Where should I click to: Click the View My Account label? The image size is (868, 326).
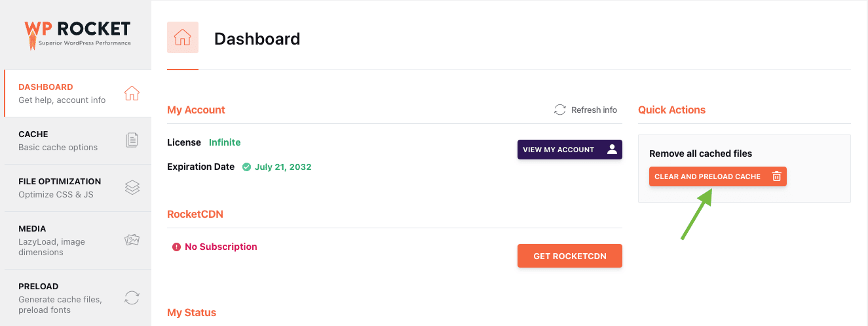[x=558, y=150]
